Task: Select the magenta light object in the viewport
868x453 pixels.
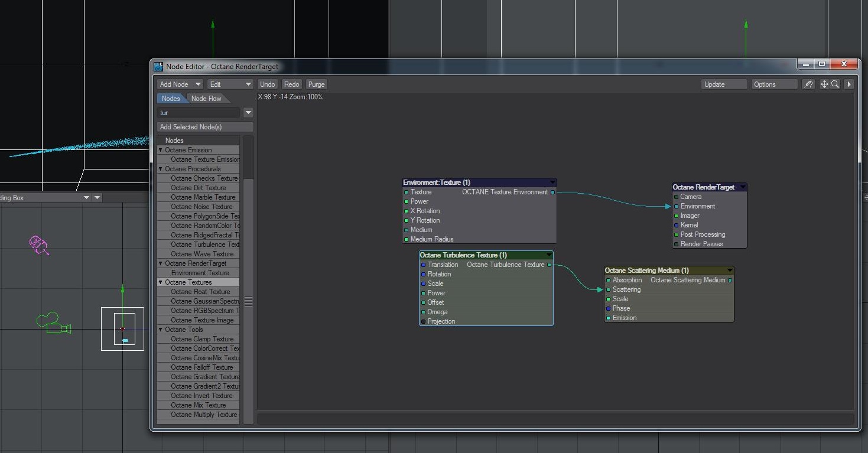Action: click(38, 245)
